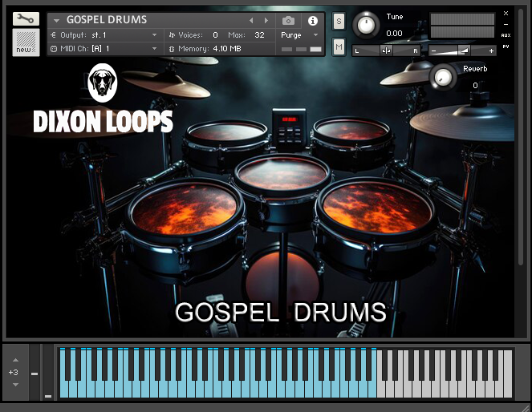Expand the GOSPEL DRUMS instrument name menu
Image resolution: width=532 pixels, height=412 pixels.
click(x=57, y=20)
